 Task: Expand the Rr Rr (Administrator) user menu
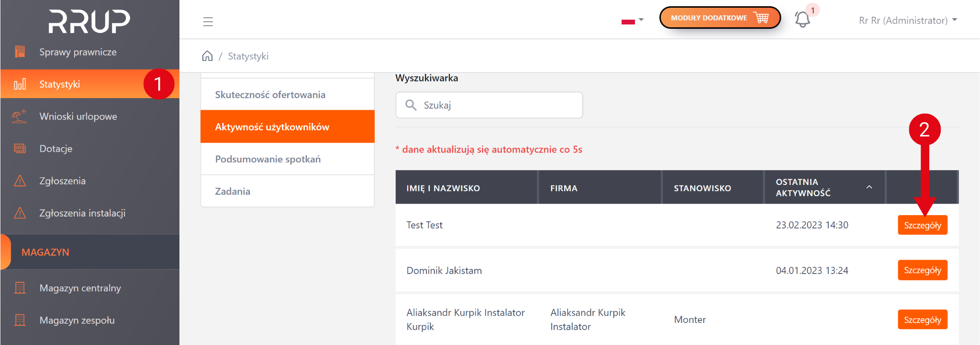(x=908, y=21)
